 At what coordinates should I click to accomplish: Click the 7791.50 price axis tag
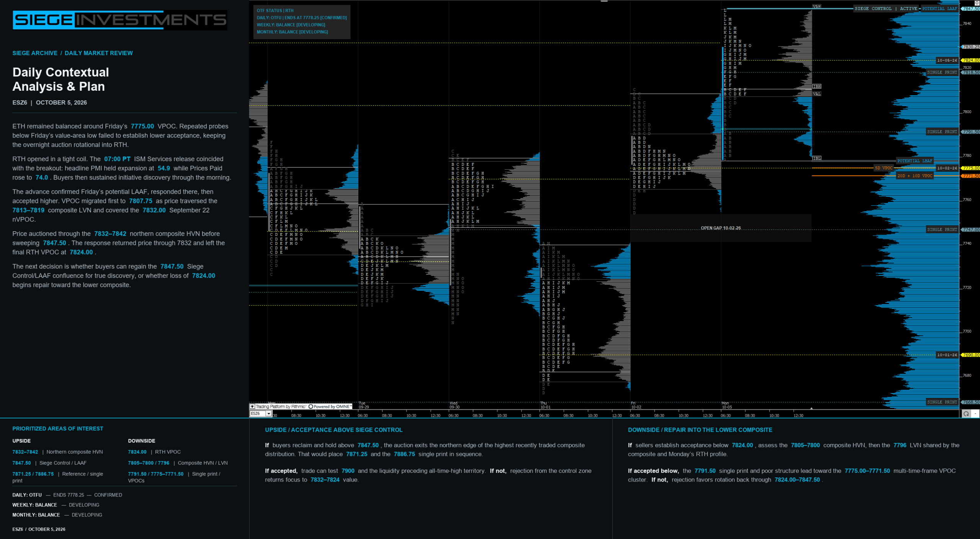tap(971, 132)
